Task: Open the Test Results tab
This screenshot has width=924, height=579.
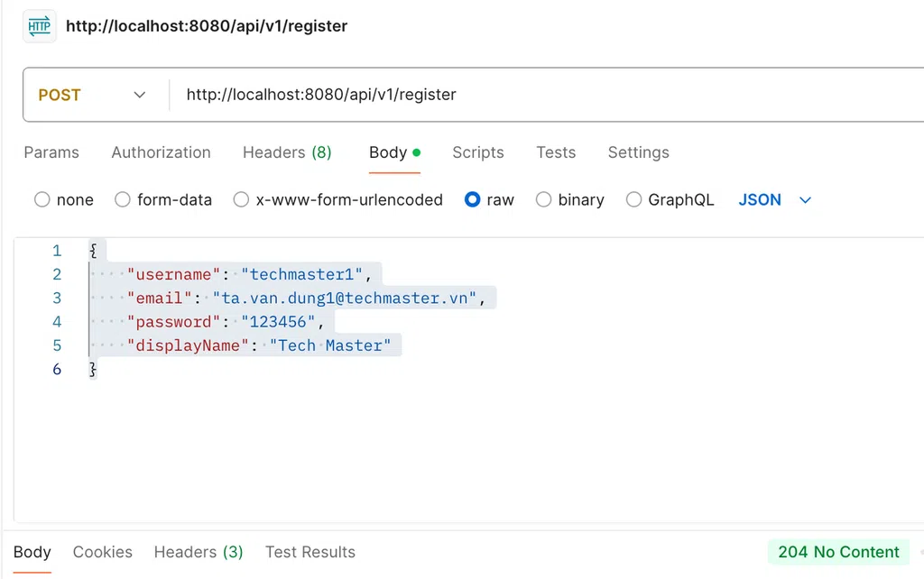Action: pyautogui.click(x=310, y=553)
